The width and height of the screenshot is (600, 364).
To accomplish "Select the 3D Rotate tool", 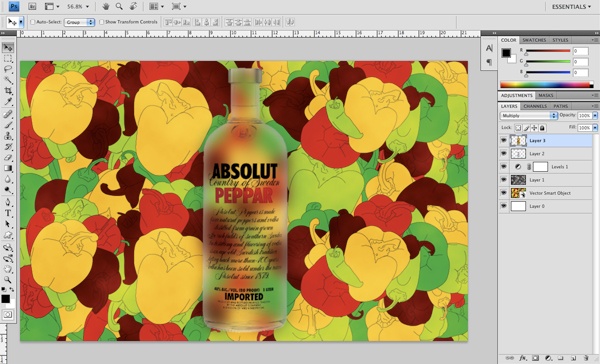I will (x=8, y=248).
